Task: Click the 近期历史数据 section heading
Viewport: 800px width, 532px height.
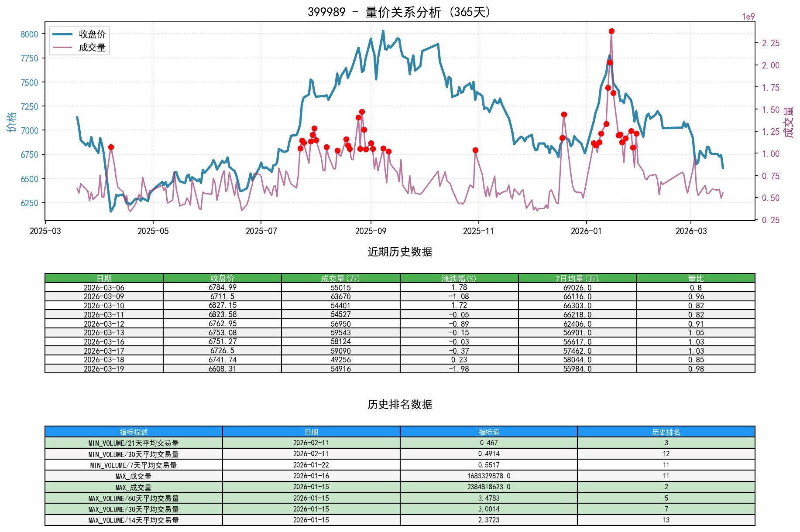Action: 399,252
